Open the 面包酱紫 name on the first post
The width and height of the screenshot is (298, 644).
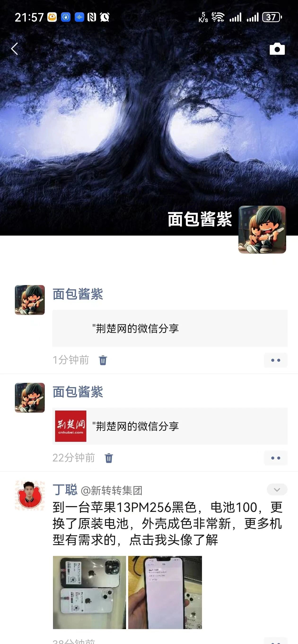(78, 294)
